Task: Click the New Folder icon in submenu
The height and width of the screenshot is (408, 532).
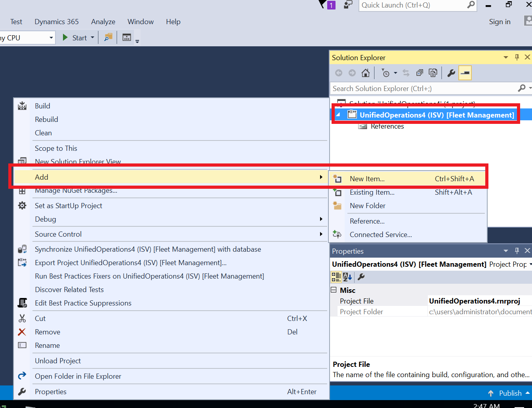Action: pyautogui.click(x=337, y=205)
